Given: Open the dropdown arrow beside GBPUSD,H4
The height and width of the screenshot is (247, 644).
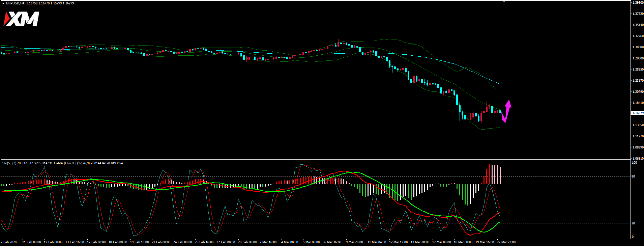Looking at the screenshot, I should click(x=3, y=3).
